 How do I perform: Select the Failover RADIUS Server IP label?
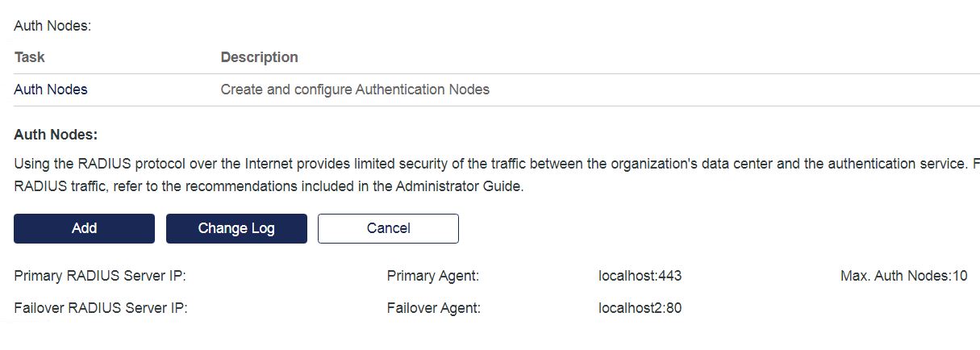101,307
